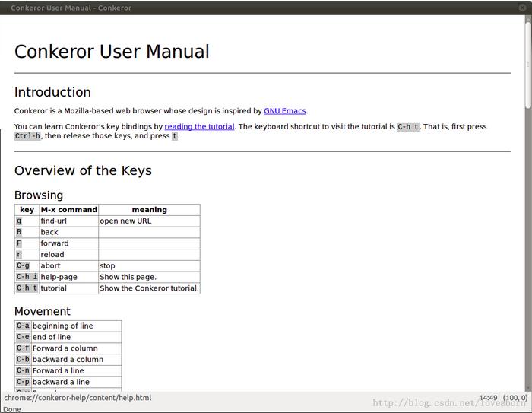This screenshot has width=532, height=413.
Task: Click the 'help-page' command cell
Action: click(69, 277)
